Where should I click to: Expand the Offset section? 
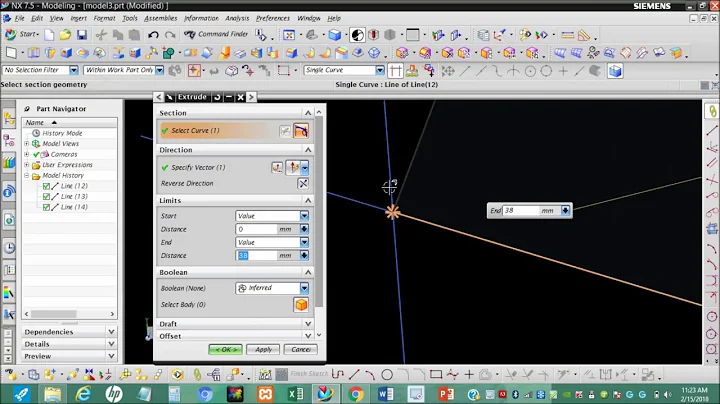[x=308, y=336]
